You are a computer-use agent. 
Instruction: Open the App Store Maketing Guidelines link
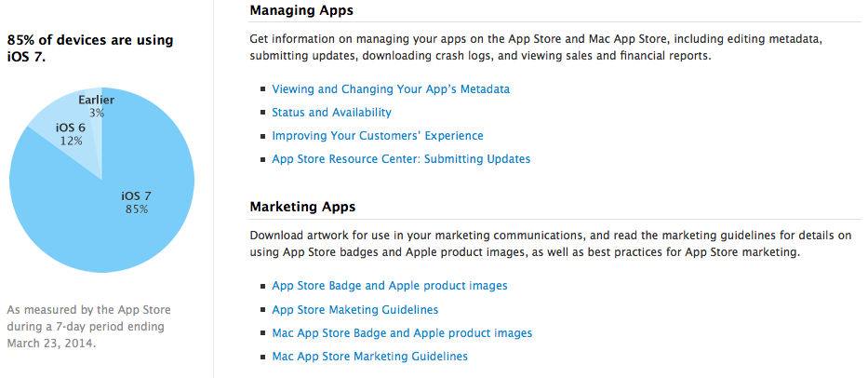coord(354,309)
